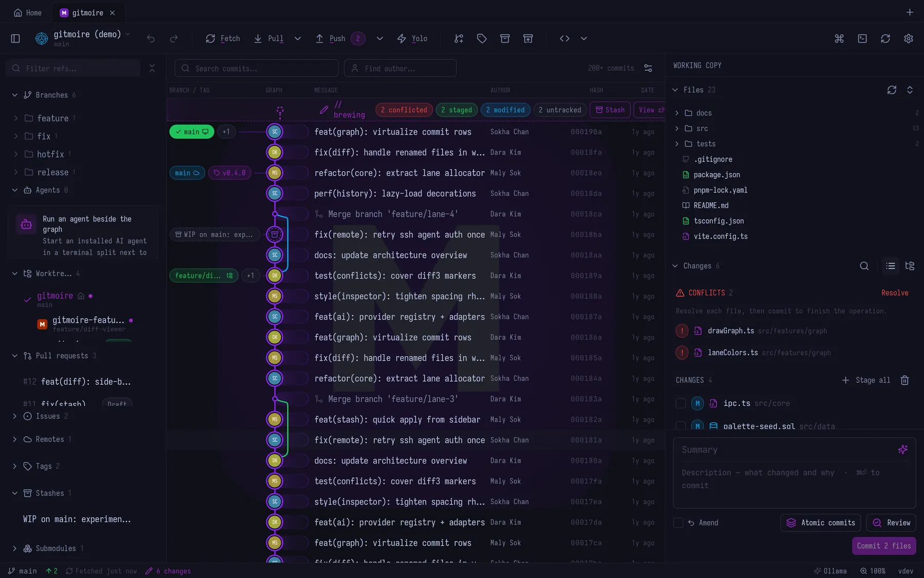Expand the feature branches folder
The image size is (924, 578).
click(x=16, y=118)
